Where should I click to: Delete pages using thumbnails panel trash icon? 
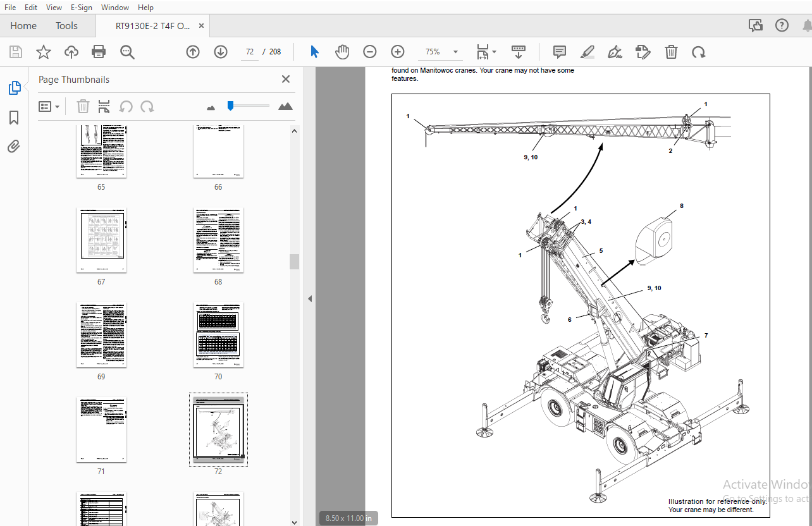83,106
